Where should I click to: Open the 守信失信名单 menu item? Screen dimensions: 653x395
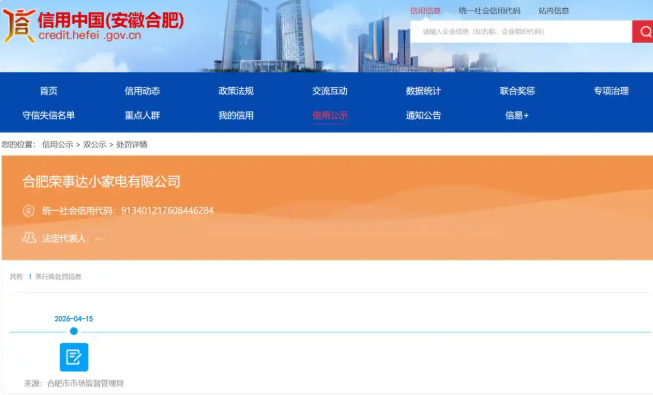coord(49,115)
